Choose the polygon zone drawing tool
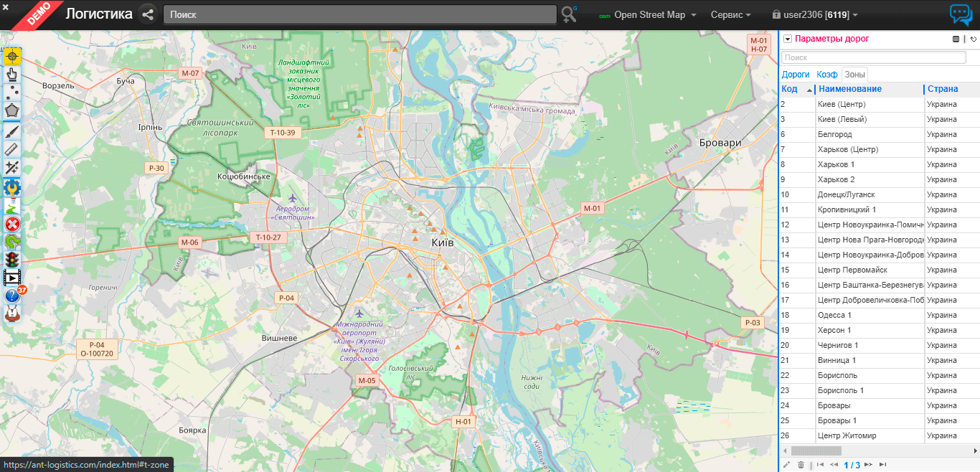The width and height of the screenshot is (980, 472). pos(12,111)
